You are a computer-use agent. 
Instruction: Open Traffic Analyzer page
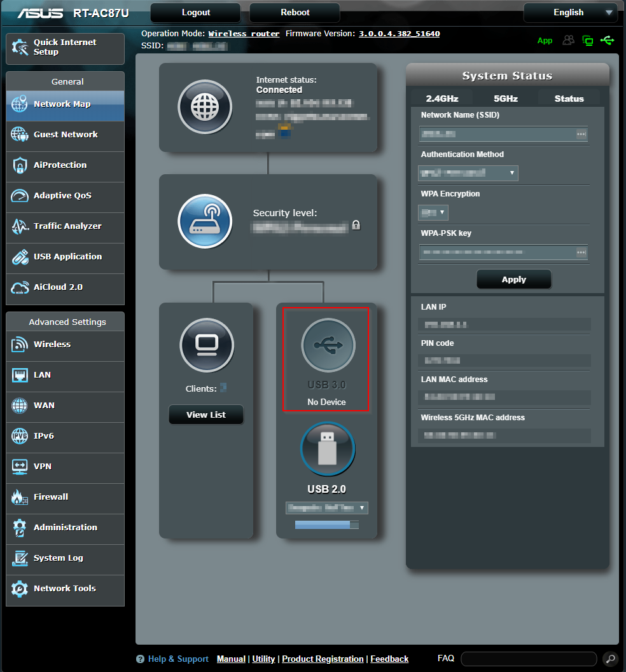pos(65,227)
